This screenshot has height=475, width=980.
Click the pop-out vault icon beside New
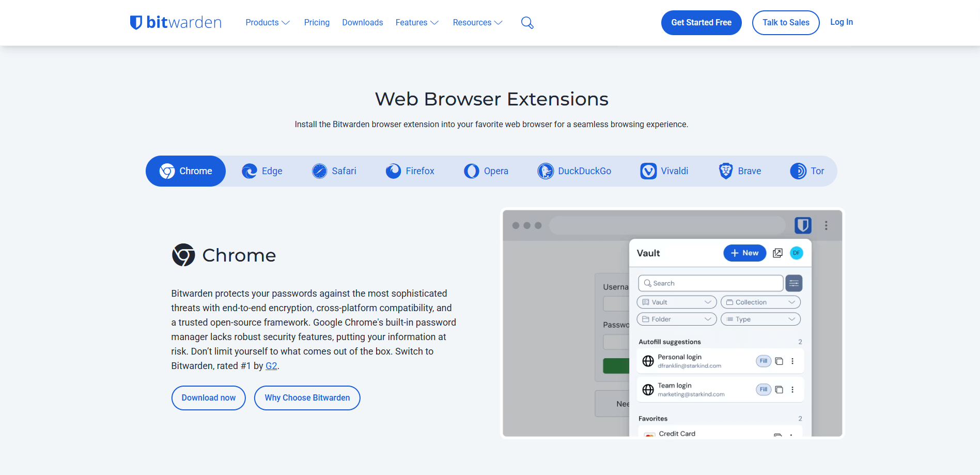click(777, 253)
